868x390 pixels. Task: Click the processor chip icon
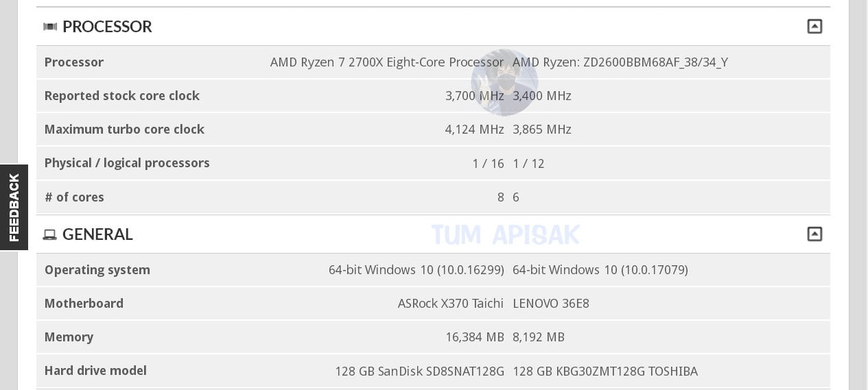pyautogui.click(x=50, y=27)
